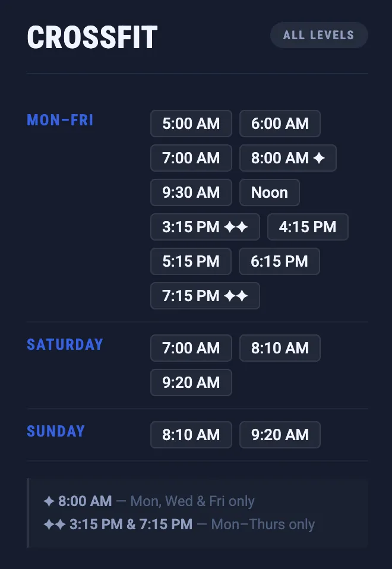Pick the 4:15 PM class time
This screenshot has height=569, width=392.
(x=308, y=227)
